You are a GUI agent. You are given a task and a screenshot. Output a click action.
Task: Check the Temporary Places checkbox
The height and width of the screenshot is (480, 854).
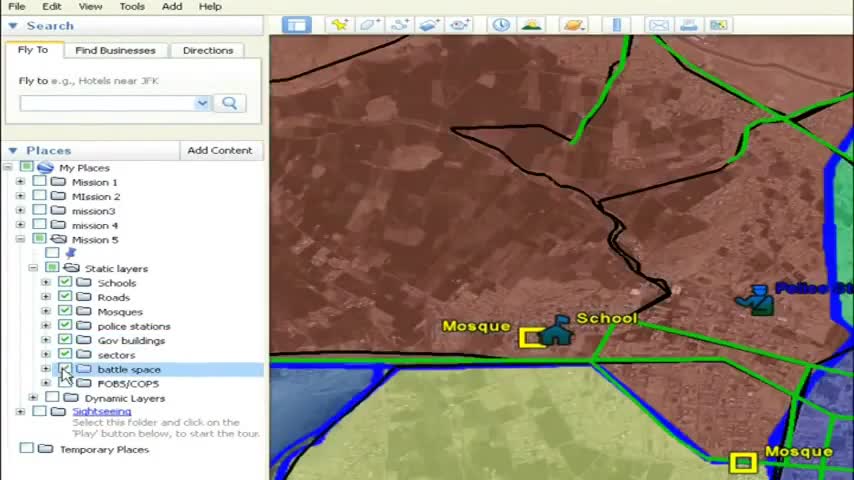[26, 448]
